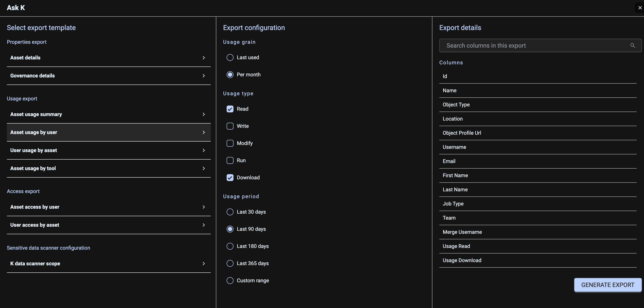The height and width of the screenshot is (308, 644).
Task: Uncheck the Read usage type
Action: pos(230,109)
